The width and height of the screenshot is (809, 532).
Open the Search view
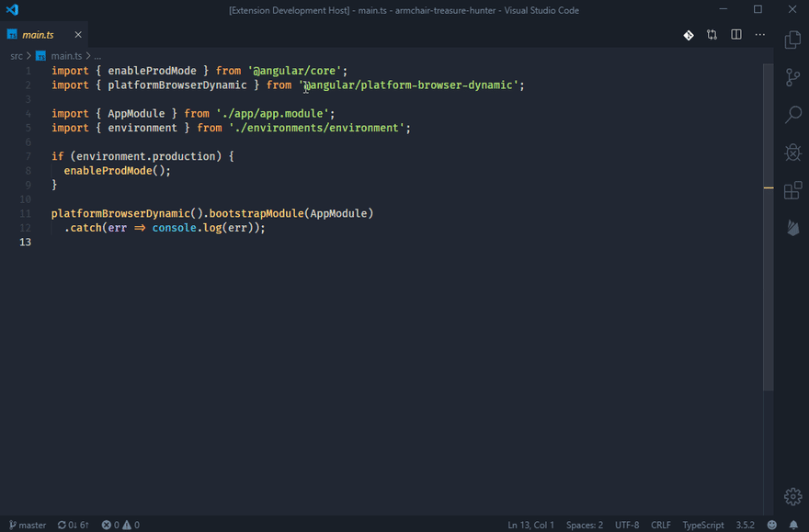tap(792, 115)
